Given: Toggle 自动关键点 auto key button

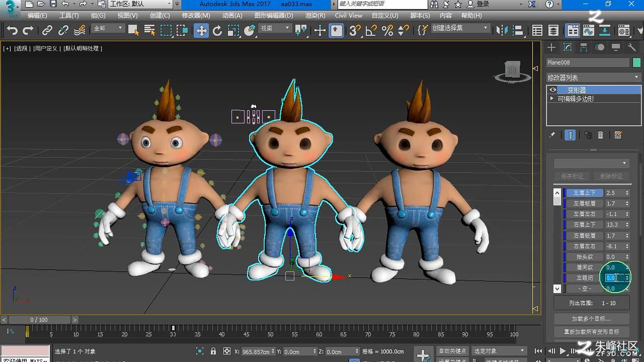Looking at the screenshot, I should point(452,351).
